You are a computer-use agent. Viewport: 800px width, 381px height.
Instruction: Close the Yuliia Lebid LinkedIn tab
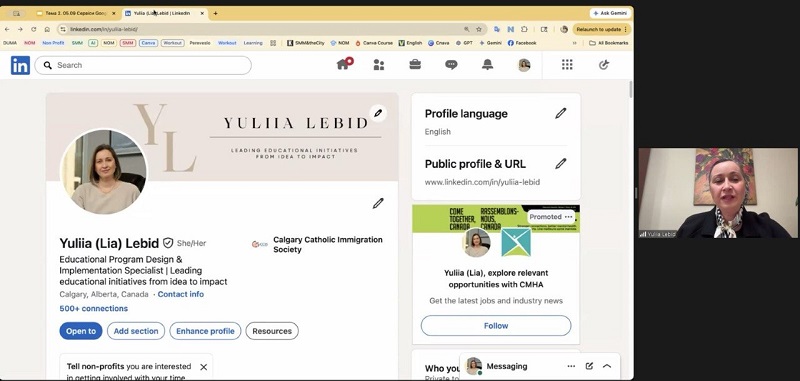point(202,13)
